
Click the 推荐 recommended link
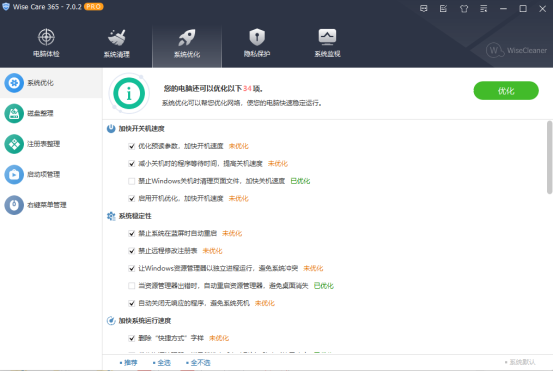coord(129,363)
